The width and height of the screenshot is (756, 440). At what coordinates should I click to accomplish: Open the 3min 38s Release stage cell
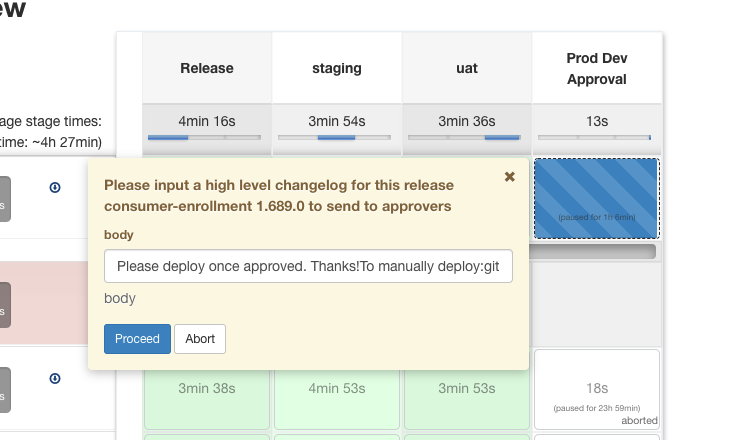pyautogui.click(x=207, y=388)
